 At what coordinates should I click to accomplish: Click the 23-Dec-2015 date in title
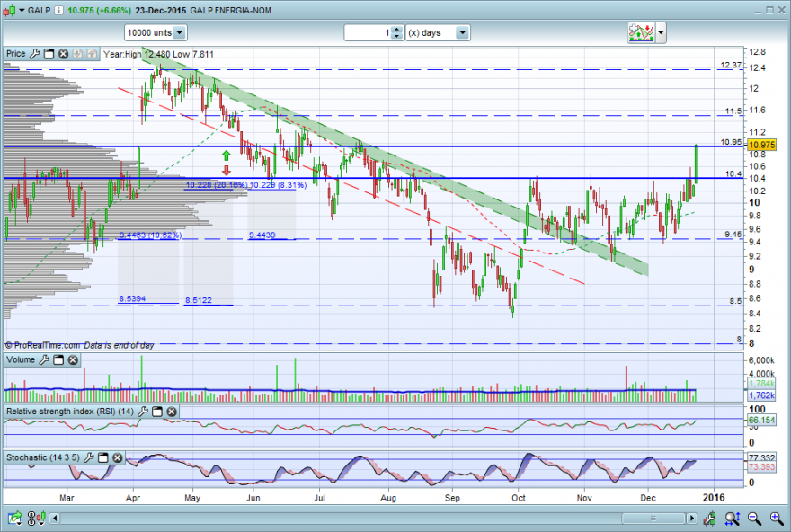pyautogui.click(x=160, y=10)
